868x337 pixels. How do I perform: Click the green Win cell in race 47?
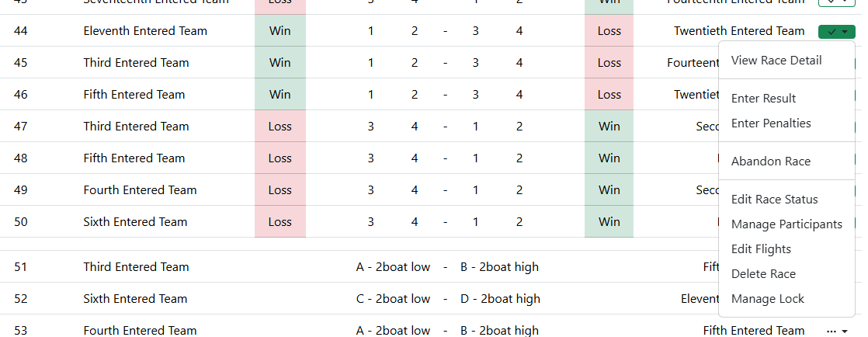point(609,127)
